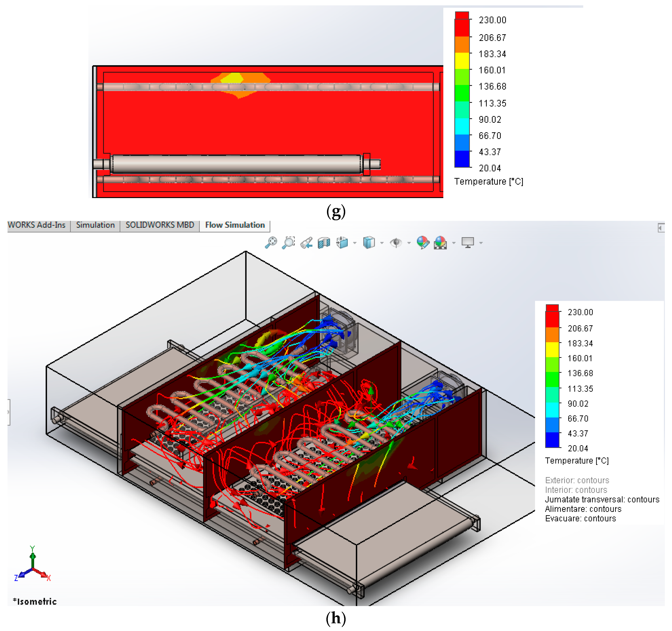Activate the Section View tool
672x631 pixels.
coord(324,243)
